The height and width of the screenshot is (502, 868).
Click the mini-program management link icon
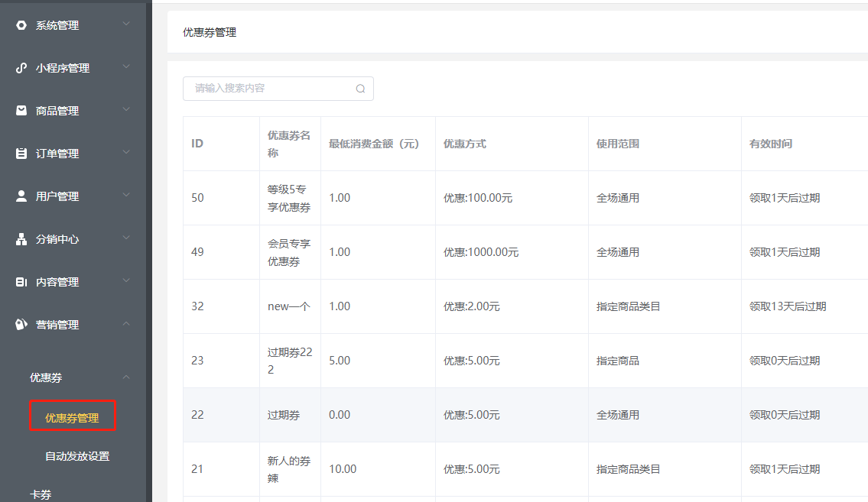[x=21, y=68]
